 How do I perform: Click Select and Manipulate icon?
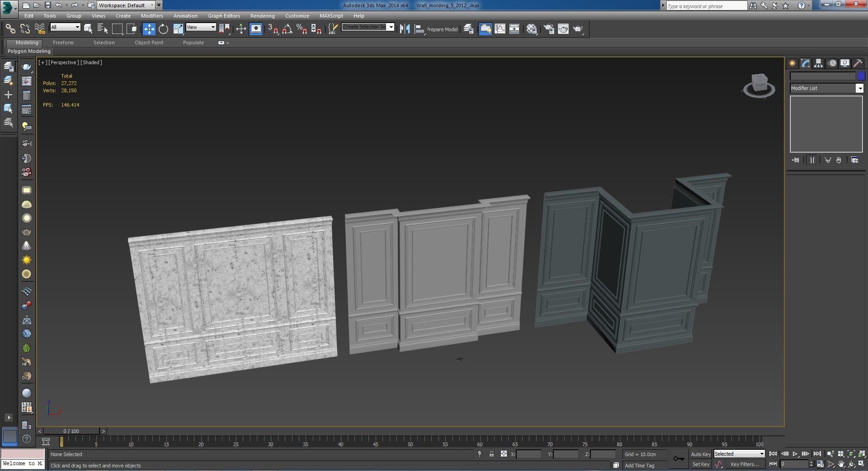pyautogui.click(x=241, y=29)
